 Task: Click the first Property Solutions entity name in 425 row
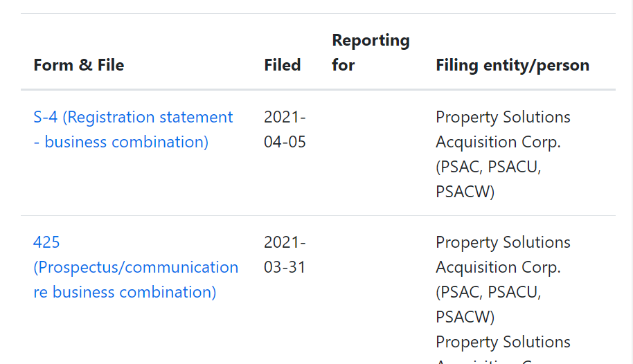pos(503,255)
